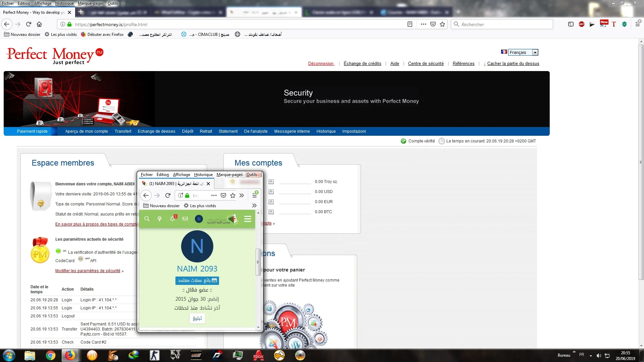644x362 pixels.
Task: Open the Échange de crédits link
Action: click(362, 64)
